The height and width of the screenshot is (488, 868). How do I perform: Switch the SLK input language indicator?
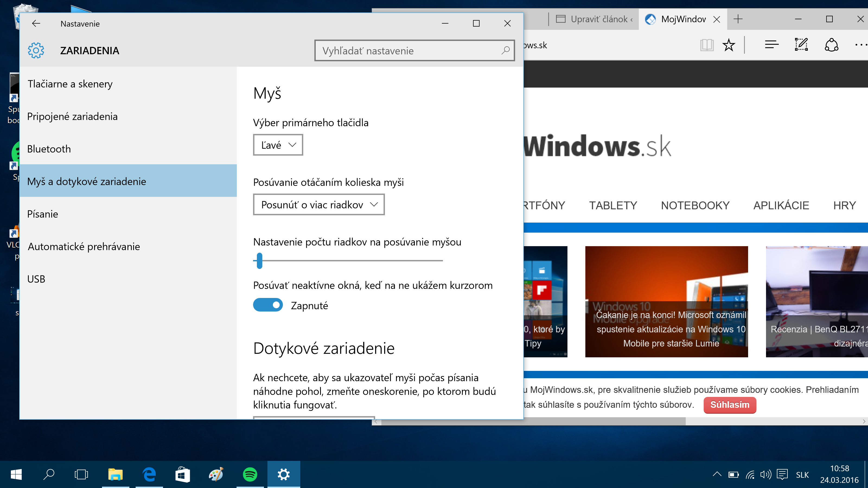click(802, 475)
